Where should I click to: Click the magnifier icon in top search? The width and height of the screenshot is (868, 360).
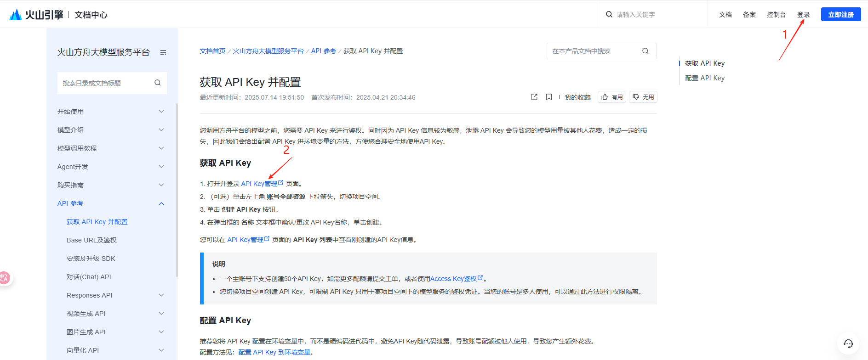click(609, 14)
